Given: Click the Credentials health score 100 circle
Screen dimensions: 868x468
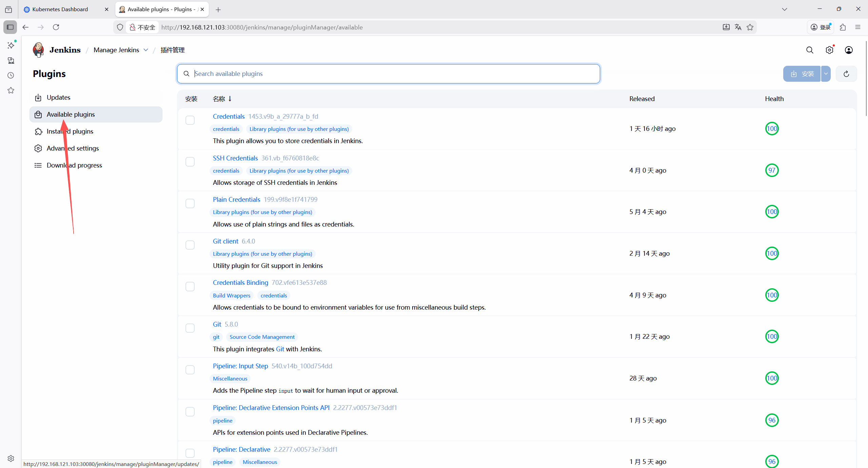Looking at the screenshot, I should pyautogui.click(x=772, y=129).
